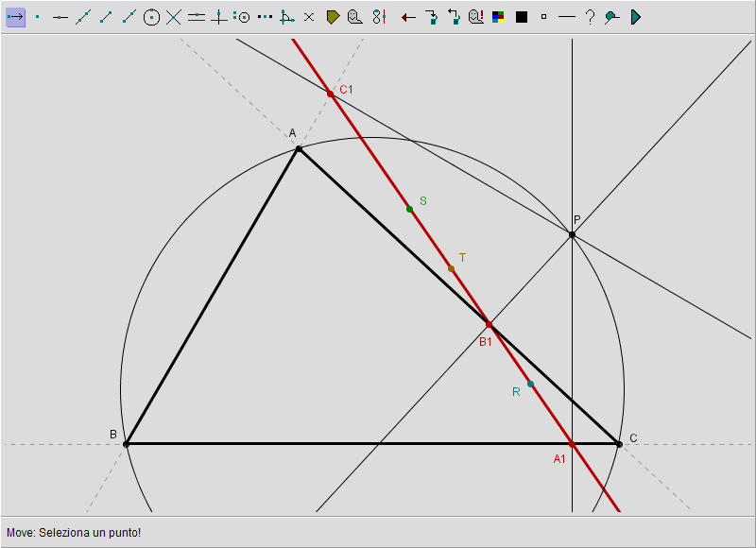Select teal point R on red line

(x=530, y=384)
